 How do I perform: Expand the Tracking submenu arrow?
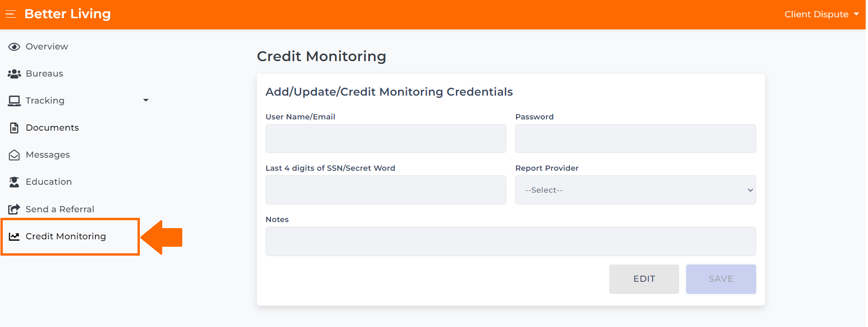click(x=146, y=100)
